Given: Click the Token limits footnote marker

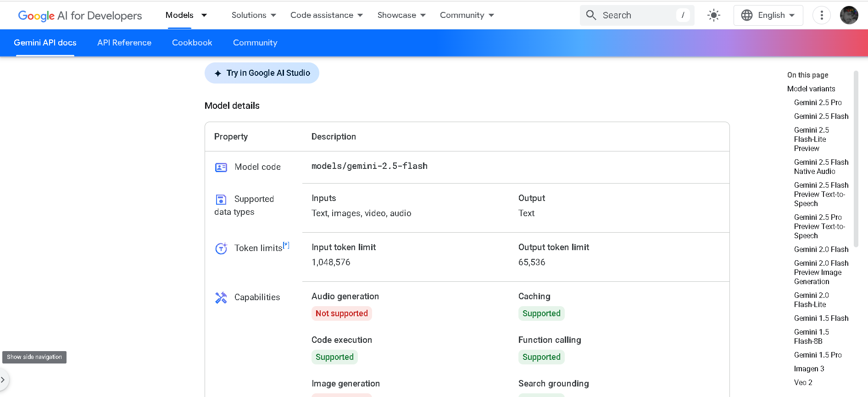Looking at the screenshot, I should (286, 245).
